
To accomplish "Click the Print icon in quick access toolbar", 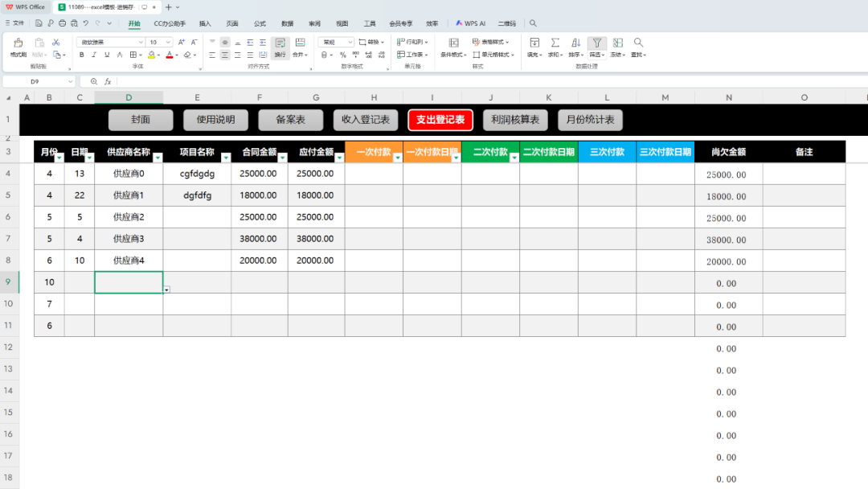I will point(62,23).
